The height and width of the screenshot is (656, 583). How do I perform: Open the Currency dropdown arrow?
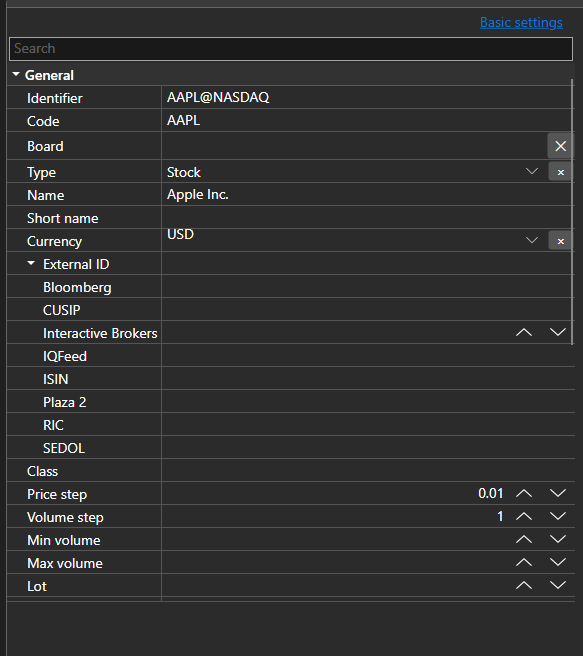(532, 240)
